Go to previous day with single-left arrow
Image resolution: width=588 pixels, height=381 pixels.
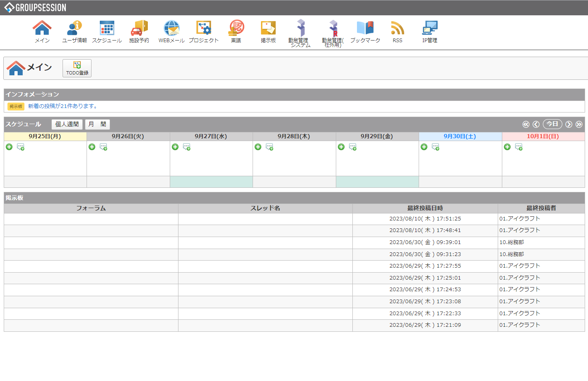536,124
